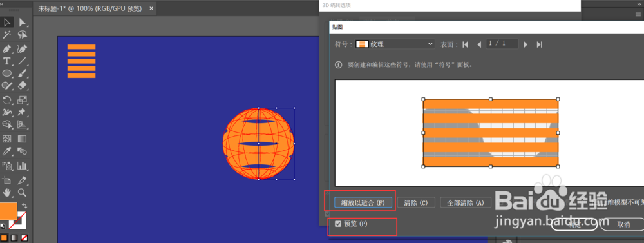Select the Width tool

click(6, 112)
